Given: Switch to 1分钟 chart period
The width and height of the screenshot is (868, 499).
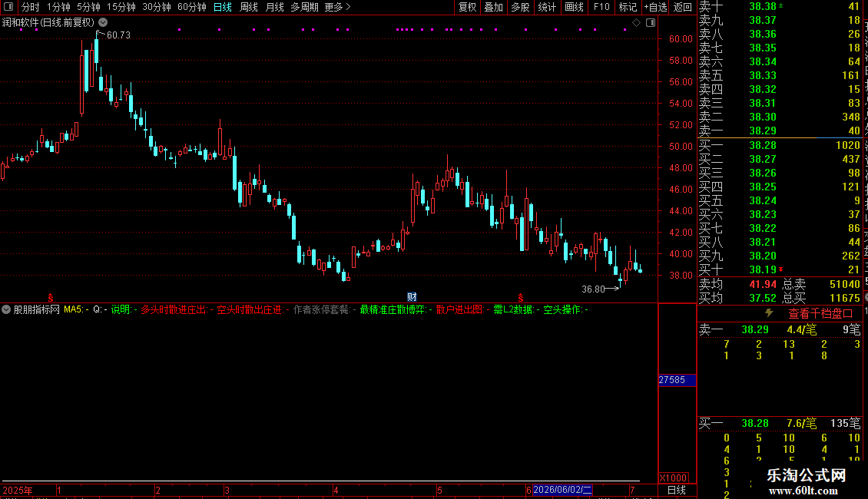Looking at the screenshot, I should pos(58,7).
